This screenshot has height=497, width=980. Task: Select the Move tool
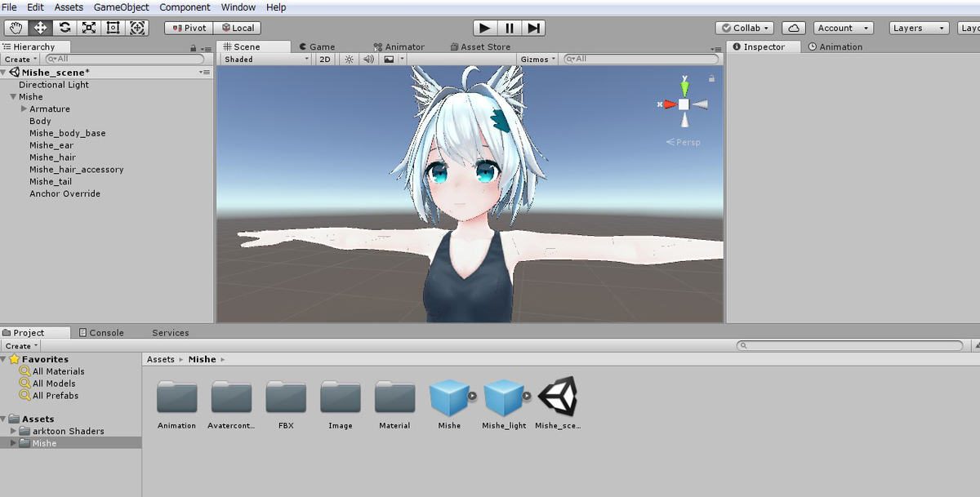[39, 27]
